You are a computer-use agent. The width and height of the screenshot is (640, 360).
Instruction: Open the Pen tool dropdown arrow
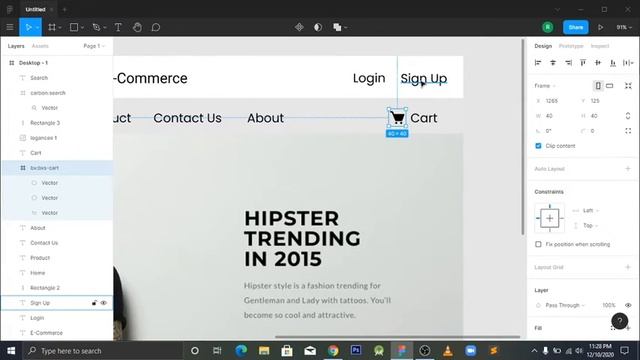click(x=104, y=28)
